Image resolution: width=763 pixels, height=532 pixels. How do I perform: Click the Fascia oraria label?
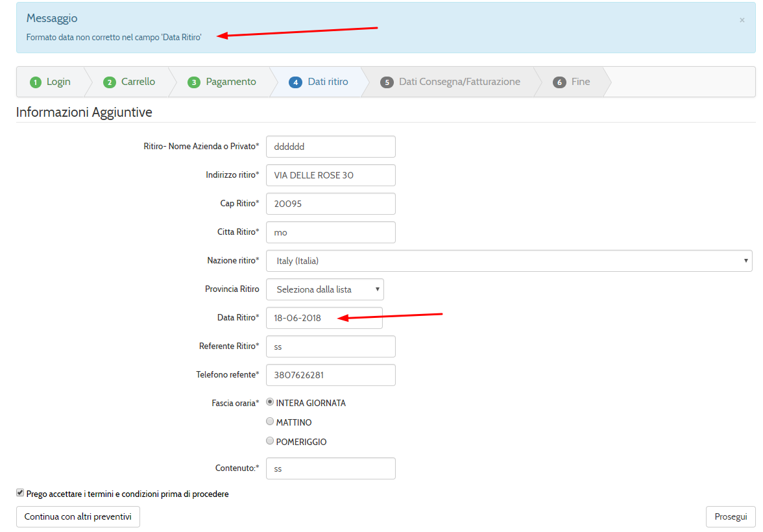click(x=235, y=403)
